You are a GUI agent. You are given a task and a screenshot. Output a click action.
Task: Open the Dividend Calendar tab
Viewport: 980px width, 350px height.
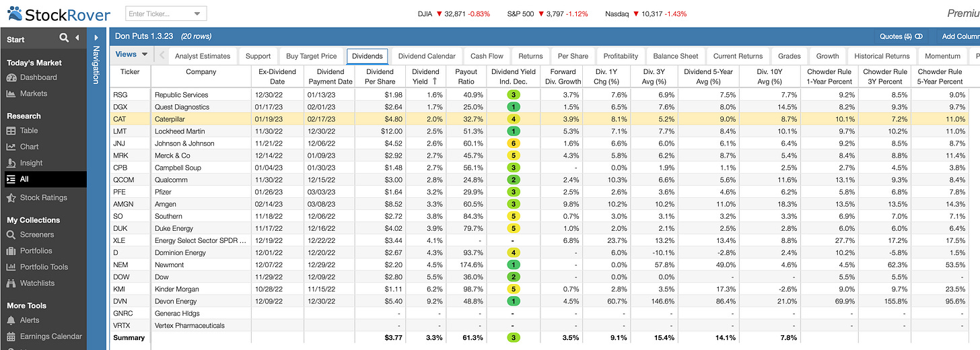point(427,57)
